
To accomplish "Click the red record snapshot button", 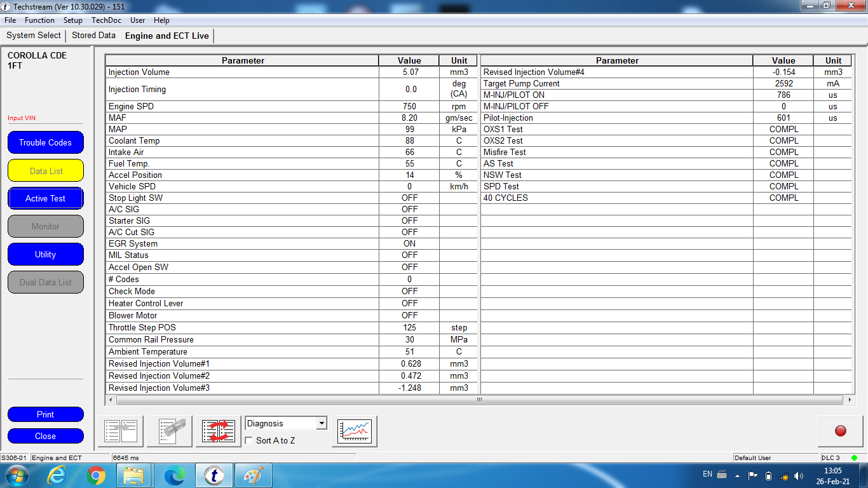I will point(840,431).
